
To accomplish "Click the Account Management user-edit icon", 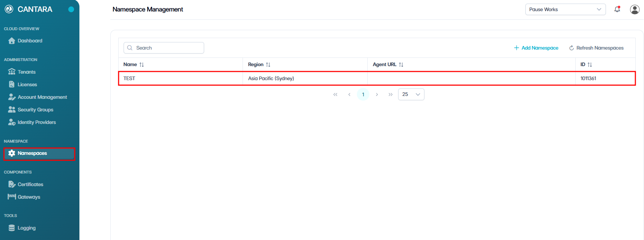I will coord(12,97).
